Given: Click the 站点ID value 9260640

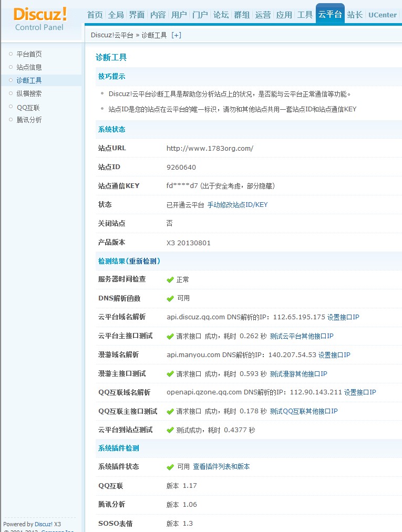Looking at the screenshot, I should point(181,168).
